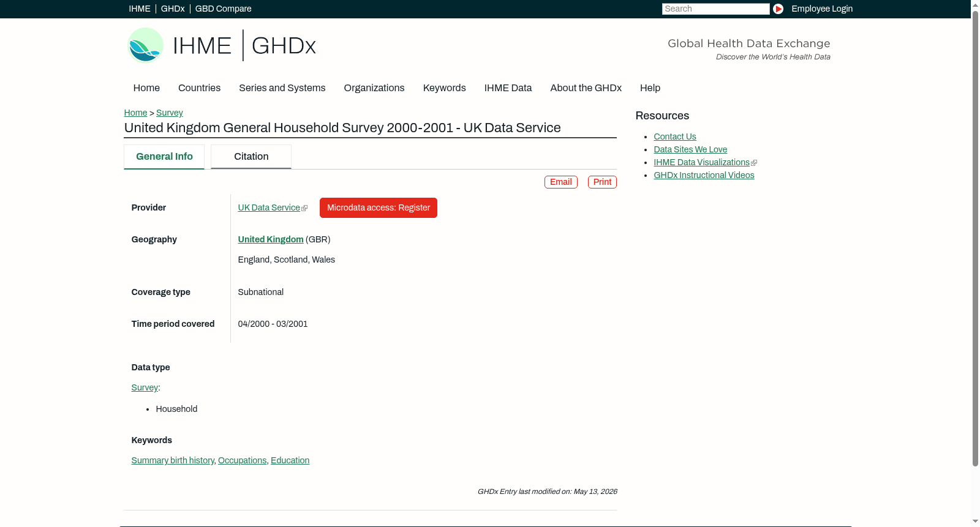Image resolution: width=980 pixels, height=527 pixels.
Task: Click the GHDx wordmark in the header
Action: 284,46
